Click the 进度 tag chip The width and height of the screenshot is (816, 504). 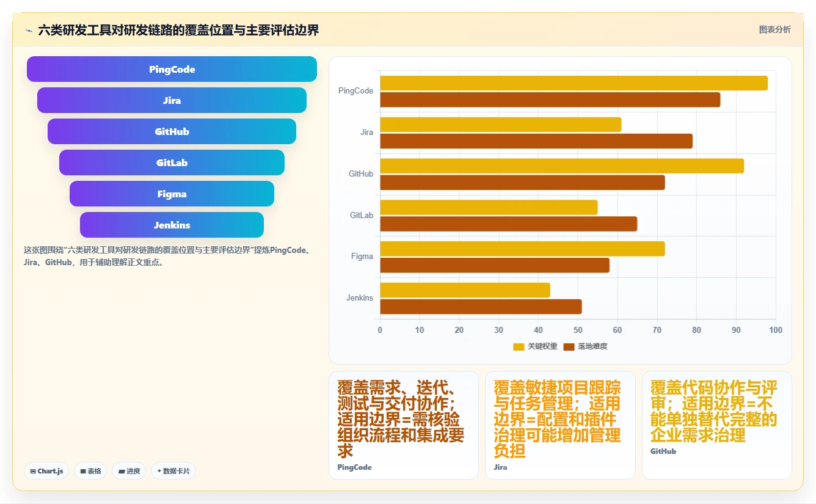(129, 471)
